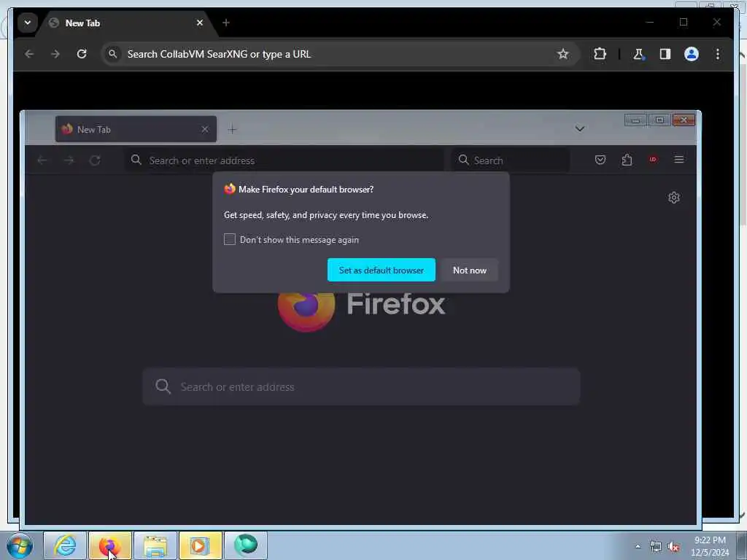Viewport: 747px width, 560px height.
Task: Click the Firefox toolbar Search box
Action: 510,160
